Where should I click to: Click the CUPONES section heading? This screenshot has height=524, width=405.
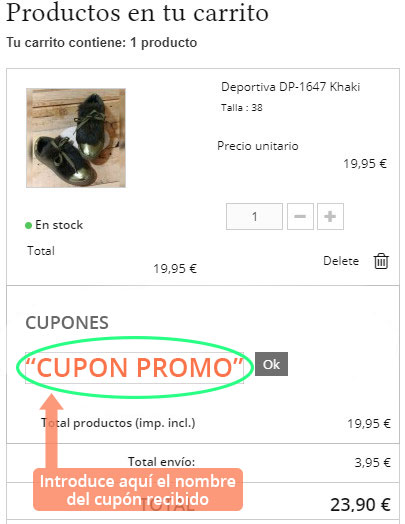click(67, 323)
